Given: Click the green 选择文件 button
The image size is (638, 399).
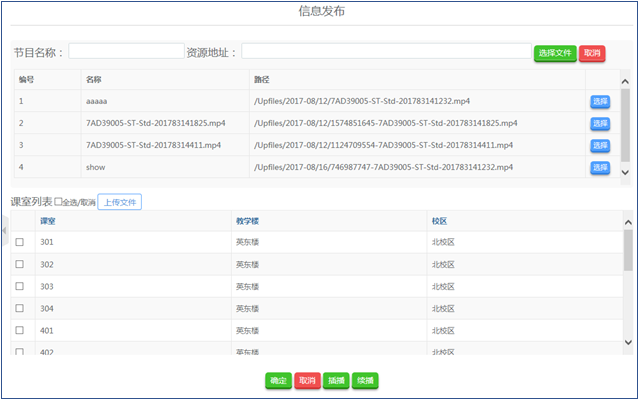Looking at the screenshot, I should 555,53.
